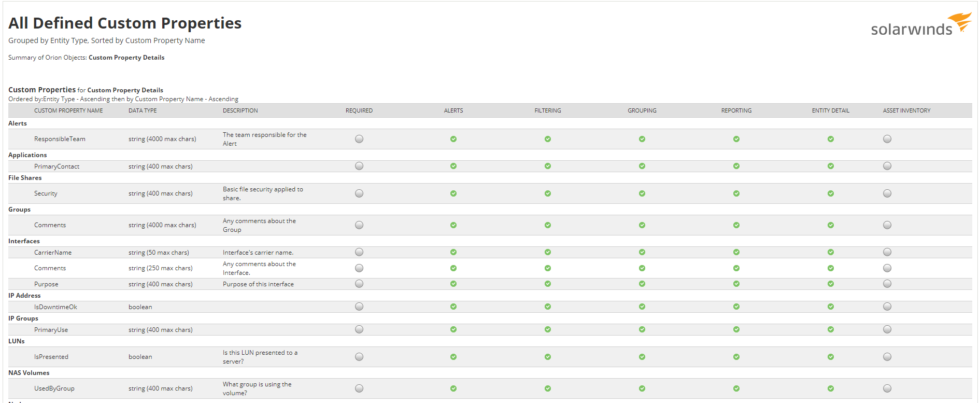Click CarrierName Reporting green checkmark
The width and height of the screenshot is (980, 403).
pos(736,252)
